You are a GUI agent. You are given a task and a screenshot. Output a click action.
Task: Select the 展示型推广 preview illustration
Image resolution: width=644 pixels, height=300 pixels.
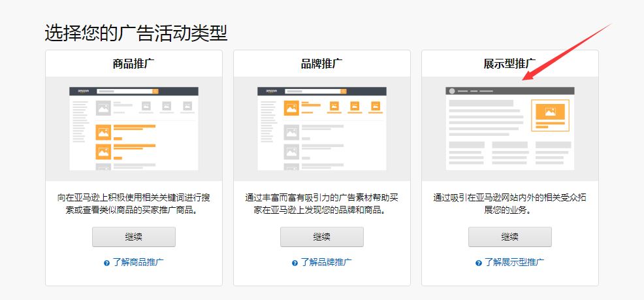[x=510, y=129]
